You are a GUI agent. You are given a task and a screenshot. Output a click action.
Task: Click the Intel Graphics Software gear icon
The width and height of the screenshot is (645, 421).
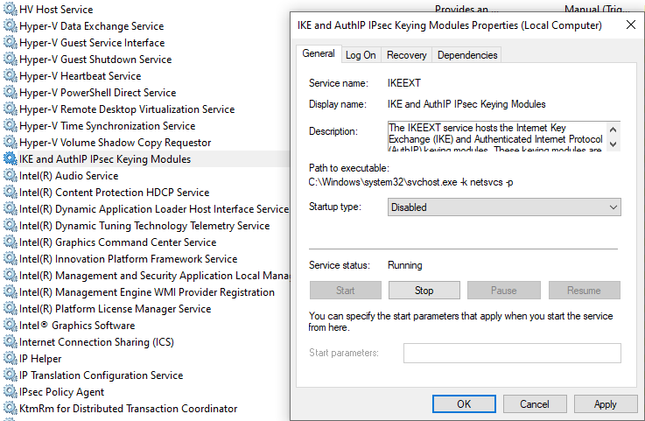point(10,325)
